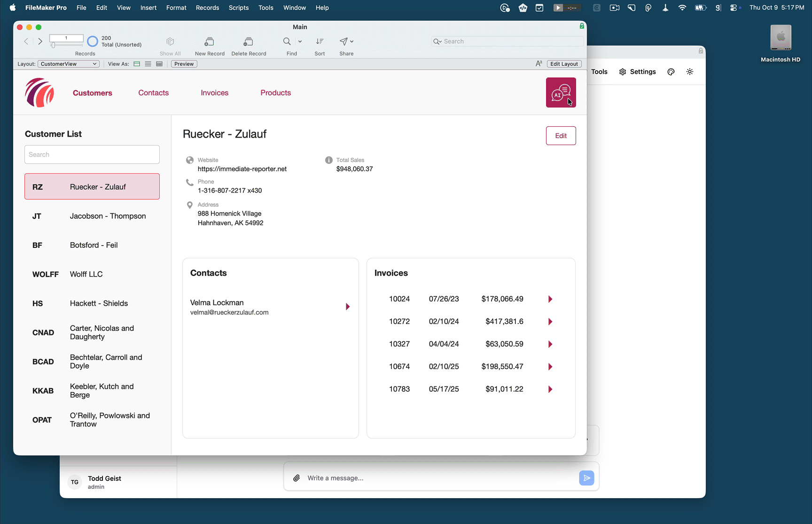
Task: Switch to List view
Action: pyautogui.click(x=148, y=64)
